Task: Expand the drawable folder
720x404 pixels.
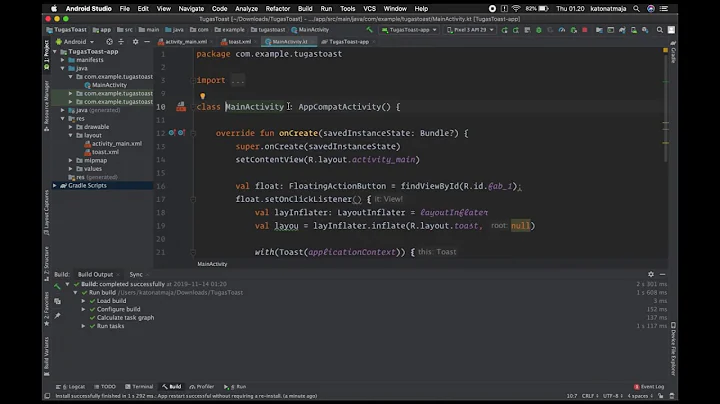Action: pos(71,127)
